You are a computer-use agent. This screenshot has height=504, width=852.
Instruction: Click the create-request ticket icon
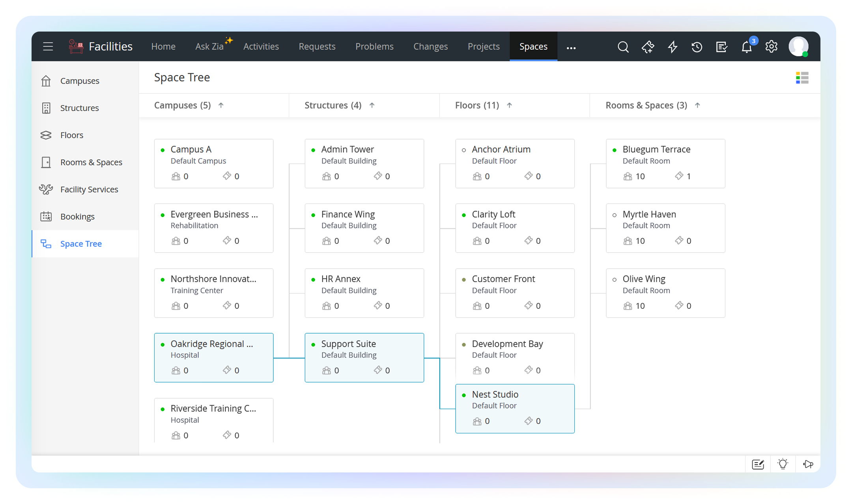click(648, 47)
